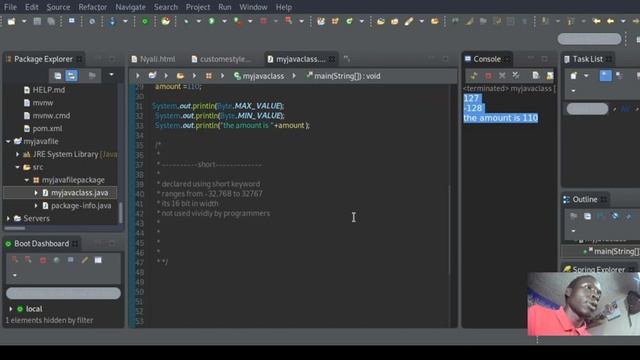Screen dimensions: 640x360
Task: Select myjavaclass.java in Package Explorer
Action: point(80,193)
